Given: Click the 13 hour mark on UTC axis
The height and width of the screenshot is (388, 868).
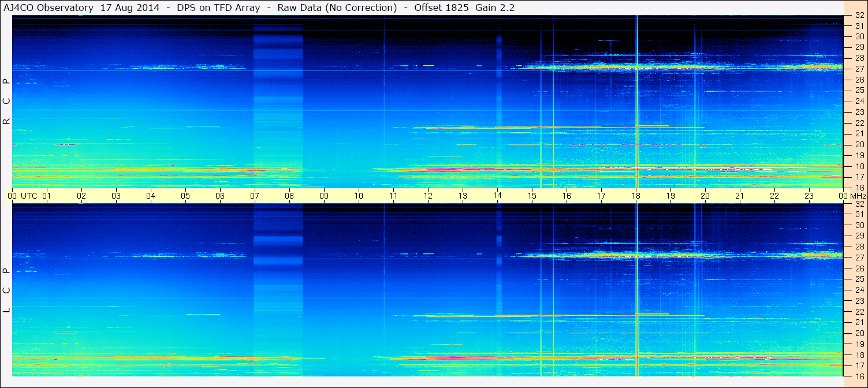Looking at the screenshot, I should coord(463,196).
